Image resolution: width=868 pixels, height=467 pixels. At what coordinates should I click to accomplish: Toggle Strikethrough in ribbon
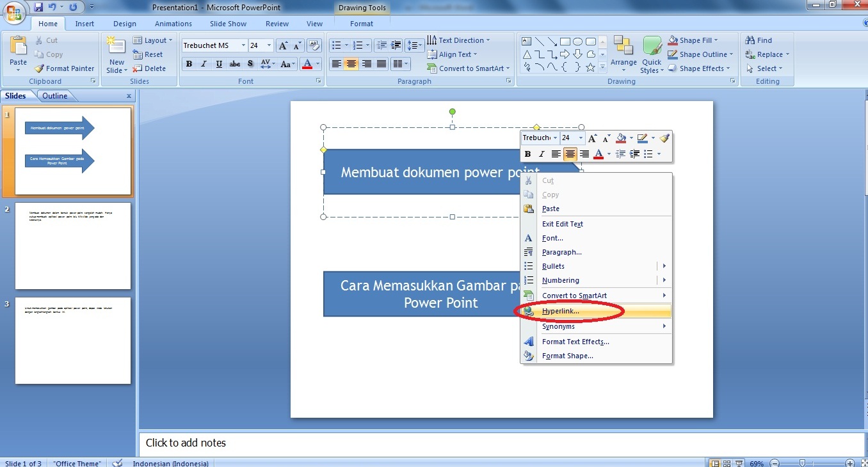pyautogui.click(x=235, y=64)
